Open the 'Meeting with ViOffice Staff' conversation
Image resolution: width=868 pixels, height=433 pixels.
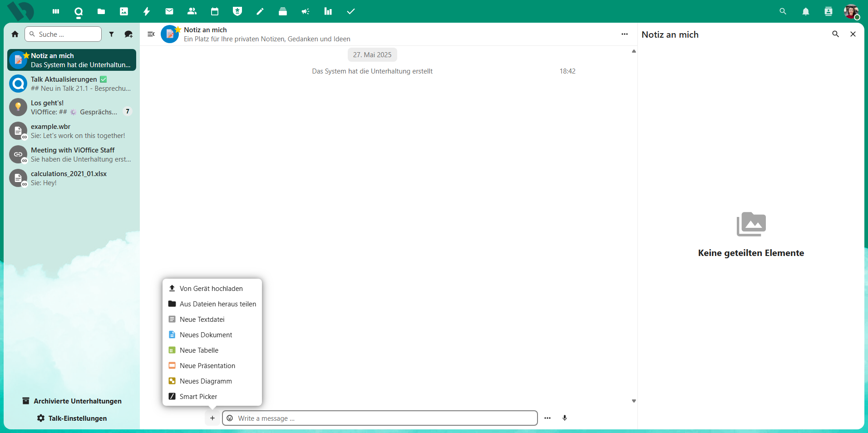(x=73, y=155)
